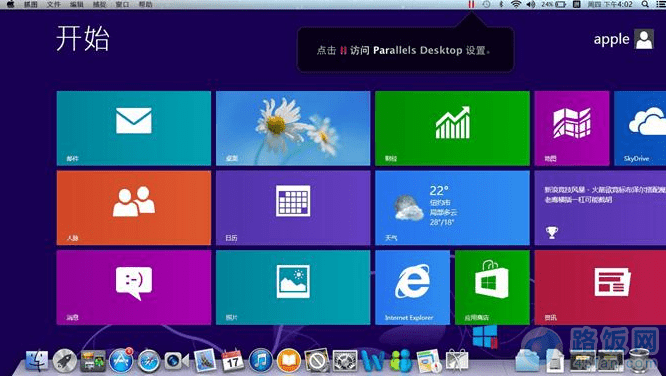
Task: Open the Weather (天气) 22° tile
Action: 452,208
